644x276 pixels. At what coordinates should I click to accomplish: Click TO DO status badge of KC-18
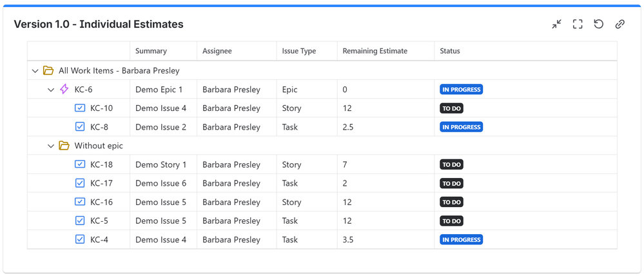click(x=452, y=164)
